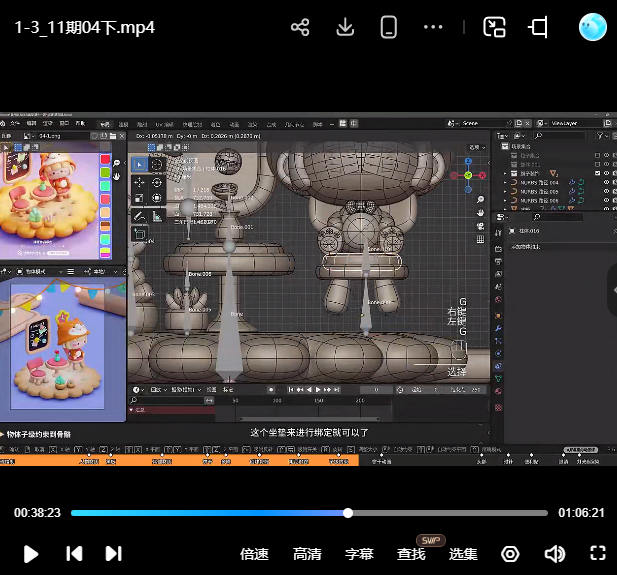Click the share icon in the top bar

tap(300, 27)
